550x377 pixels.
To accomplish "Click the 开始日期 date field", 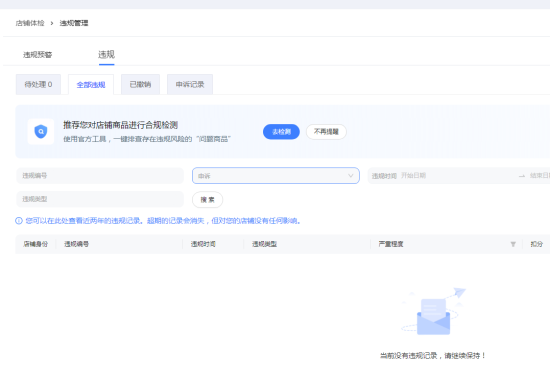I will pos(456,176).
